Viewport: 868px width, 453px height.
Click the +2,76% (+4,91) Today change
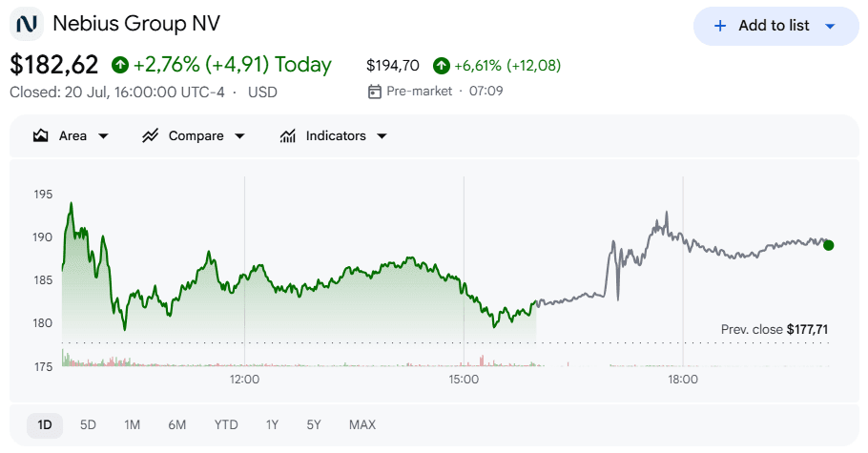(232, 65)
